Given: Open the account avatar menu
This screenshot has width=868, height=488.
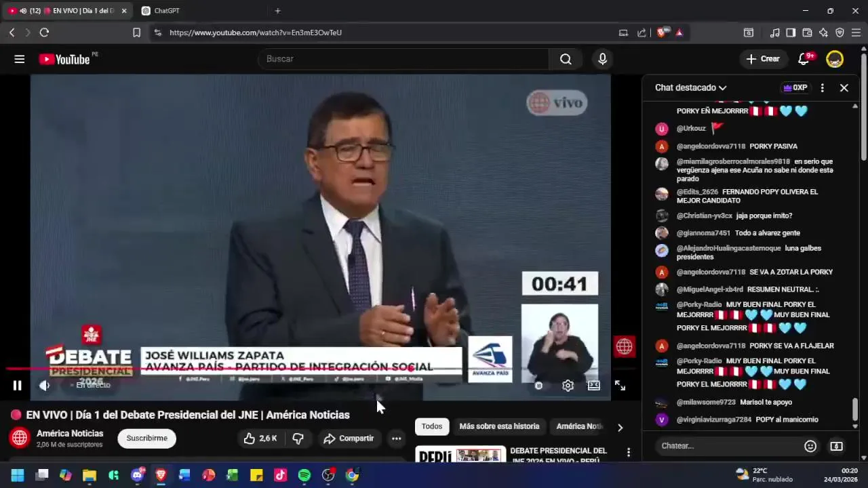Looking at the screenshot, I should [835, 59].
